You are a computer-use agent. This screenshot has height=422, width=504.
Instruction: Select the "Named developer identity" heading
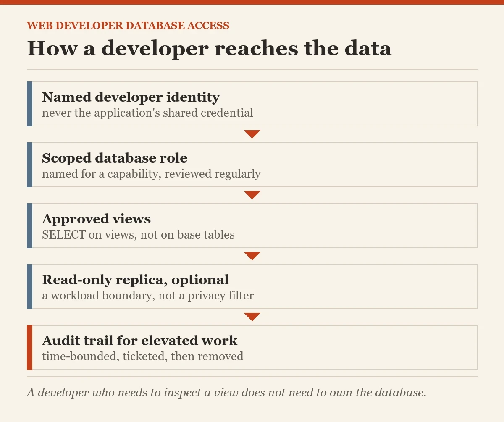[x=131, y=97]
